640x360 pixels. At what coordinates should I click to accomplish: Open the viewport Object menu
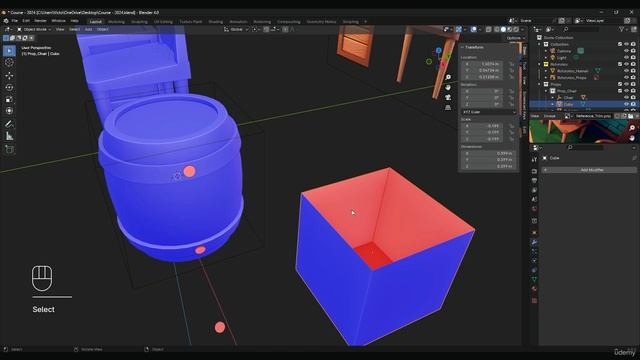tap(102, 29)
